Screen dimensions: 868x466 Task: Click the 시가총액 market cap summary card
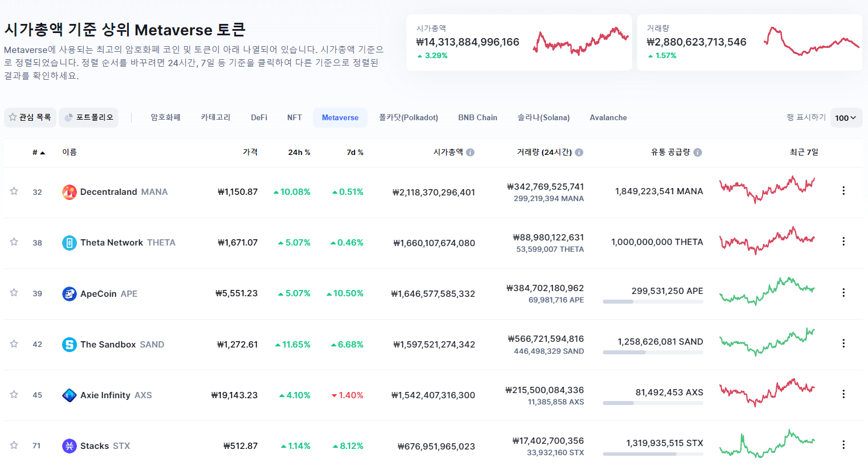(519, 43)
